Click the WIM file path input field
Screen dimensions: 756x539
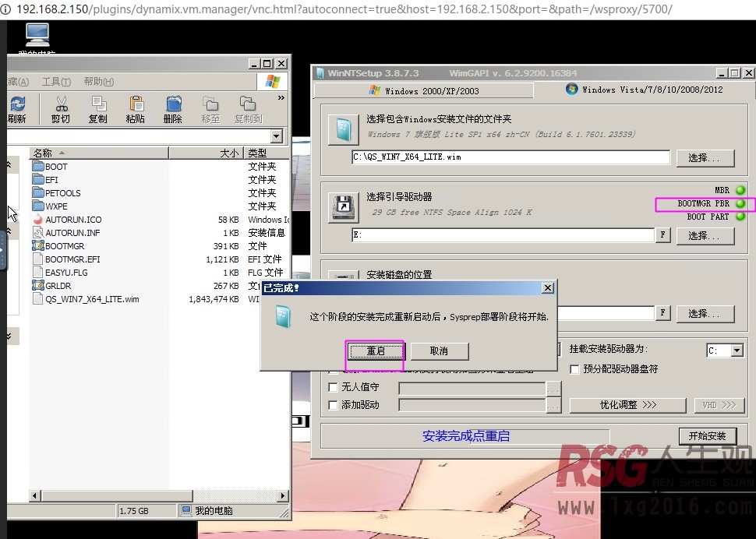point(510,157)
